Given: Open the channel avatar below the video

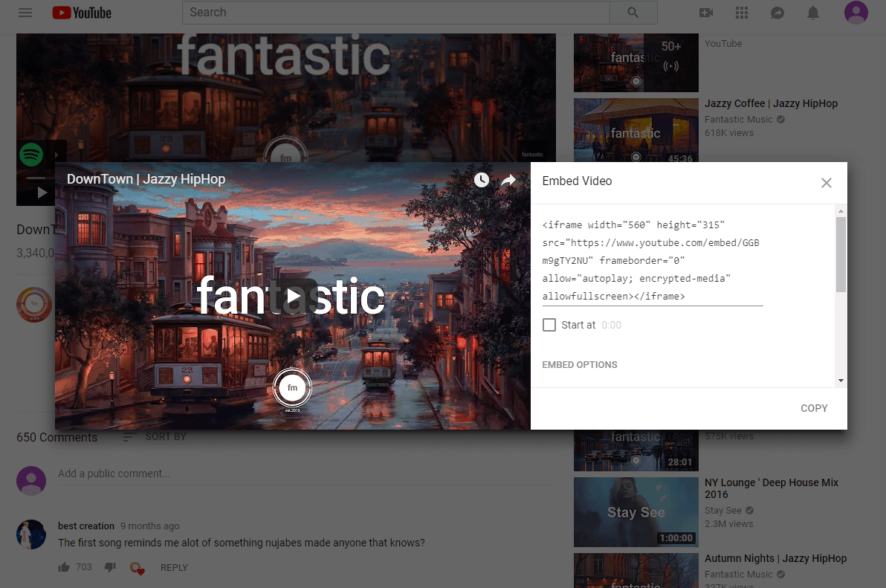Looking at the screenshot, I should click(34, 305).
